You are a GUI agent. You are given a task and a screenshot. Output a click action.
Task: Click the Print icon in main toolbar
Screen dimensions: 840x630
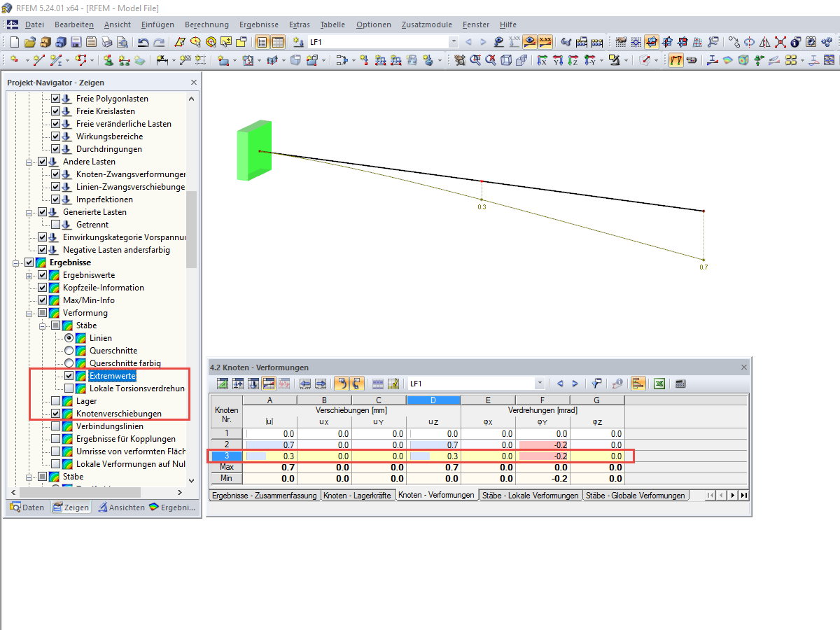click(107, 42)
